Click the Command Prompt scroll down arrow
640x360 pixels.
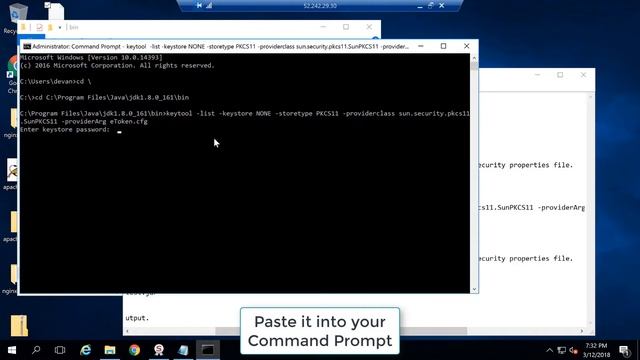(x=474, y=289)
